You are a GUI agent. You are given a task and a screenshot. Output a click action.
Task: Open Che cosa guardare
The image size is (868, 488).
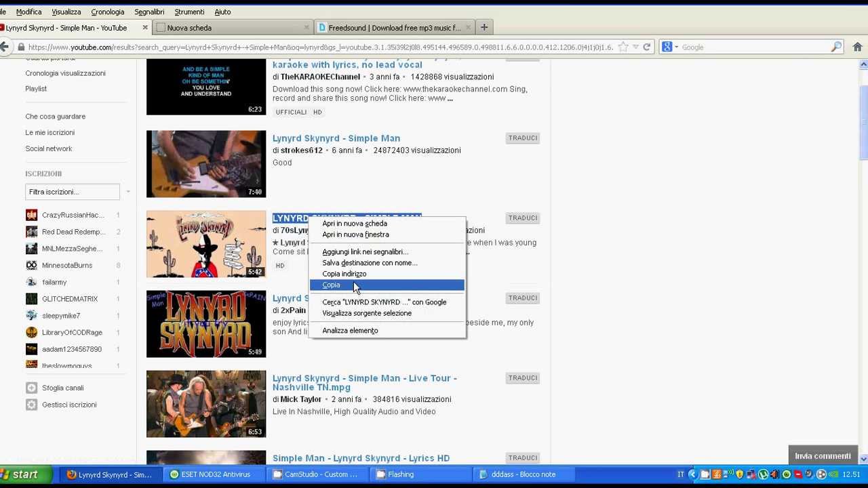click(x=56, y=117)
